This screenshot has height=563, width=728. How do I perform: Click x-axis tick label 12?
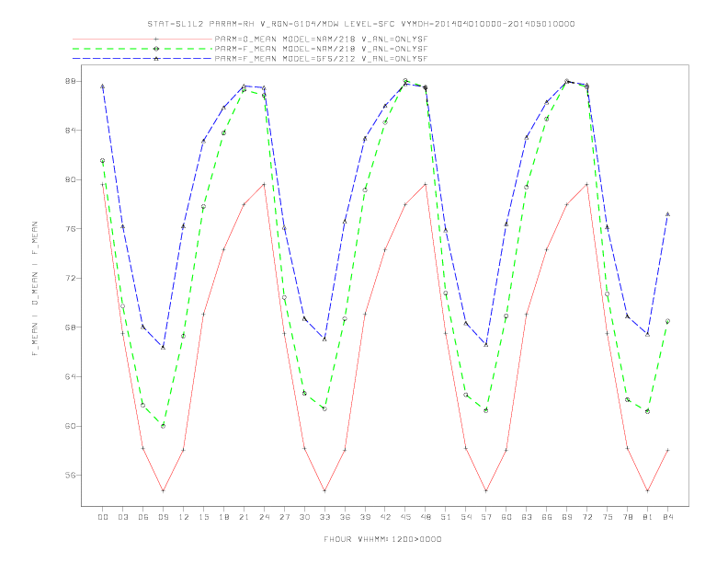coord(184,517)
